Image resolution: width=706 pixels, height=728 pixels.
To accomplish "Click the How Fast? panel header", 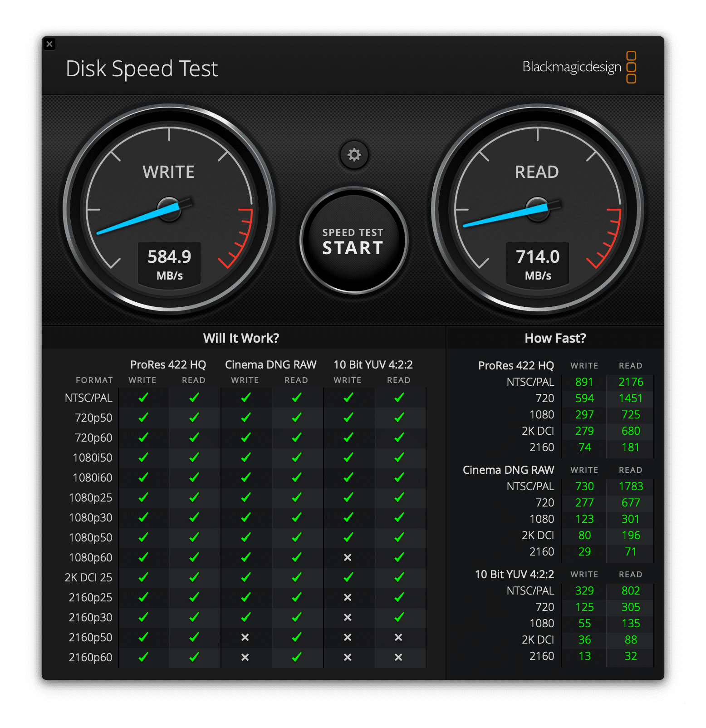I will pyautogui.click(x=555, y=338).
